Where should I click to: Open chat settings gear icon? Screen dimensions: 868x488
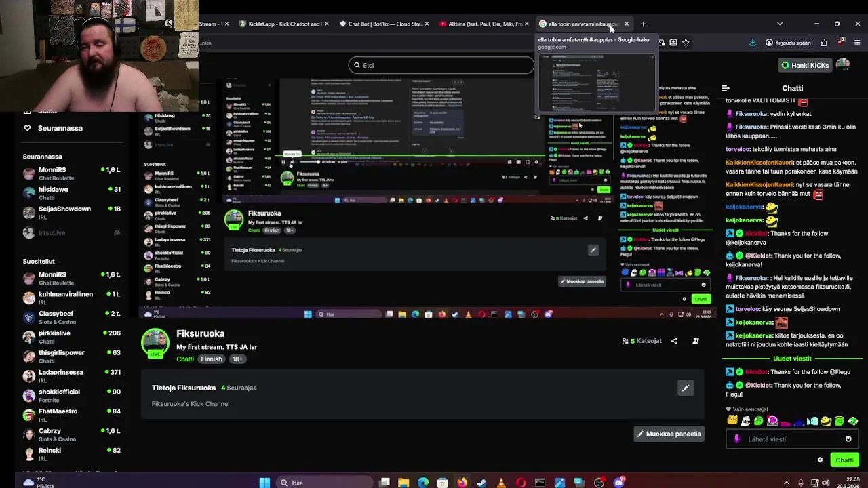tap(820, 460)
